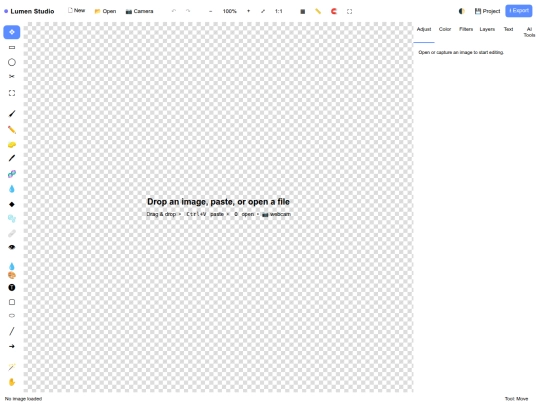Click the Export button
The height and width of the screenshot is (405, 540).
click(x=519, y=11)
